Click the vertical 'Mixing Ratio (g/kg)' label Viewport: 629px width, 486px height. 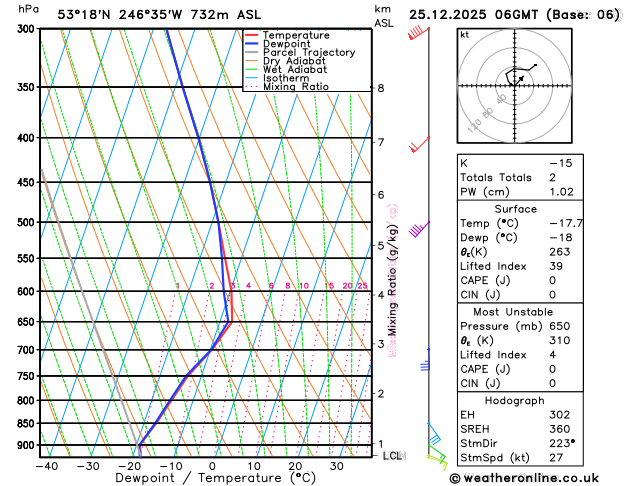tap(392, 280)
